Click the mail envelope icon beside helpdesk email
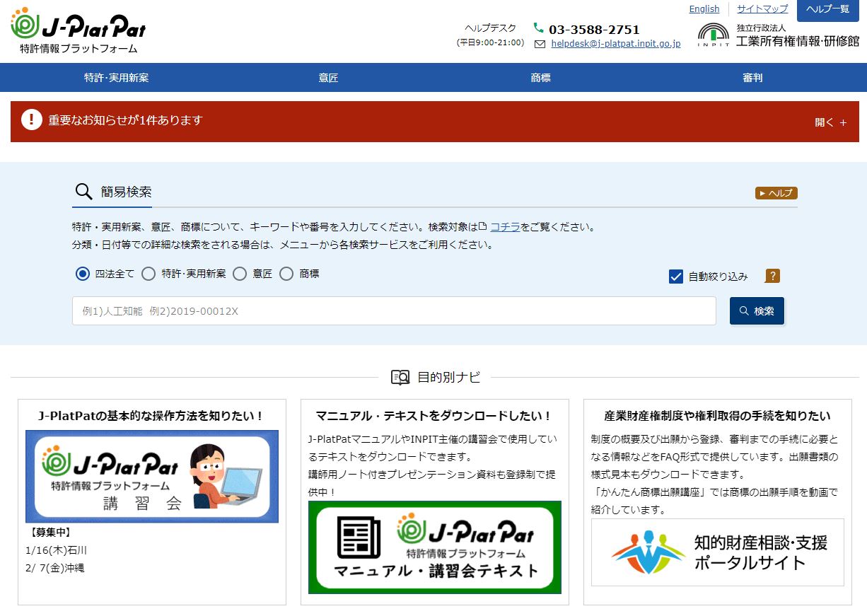Image resolution: width=867 pixels, height=616 pixels. (540, 44)
